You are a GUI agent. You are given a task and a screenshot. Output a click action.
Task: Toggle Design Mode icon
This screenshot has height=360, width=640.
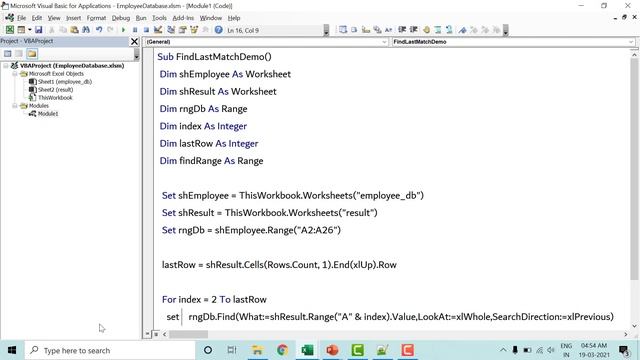coord(158,30)
